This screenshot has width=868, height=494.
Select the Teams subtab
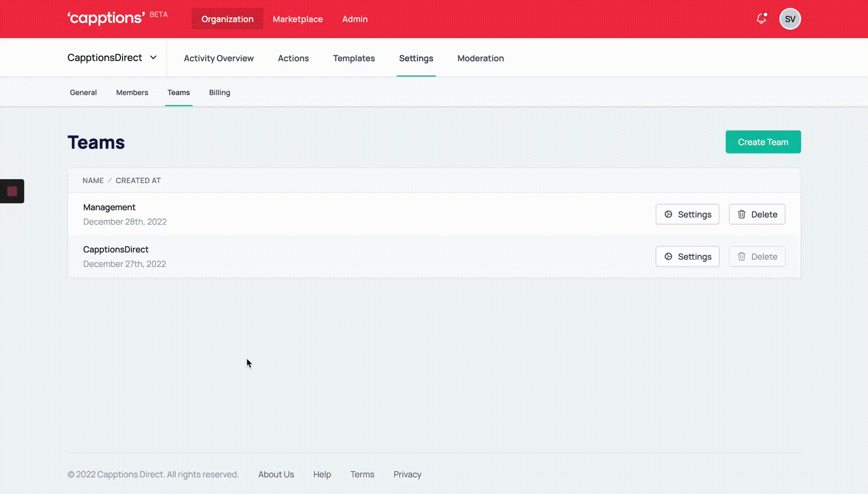pos(178,92)
